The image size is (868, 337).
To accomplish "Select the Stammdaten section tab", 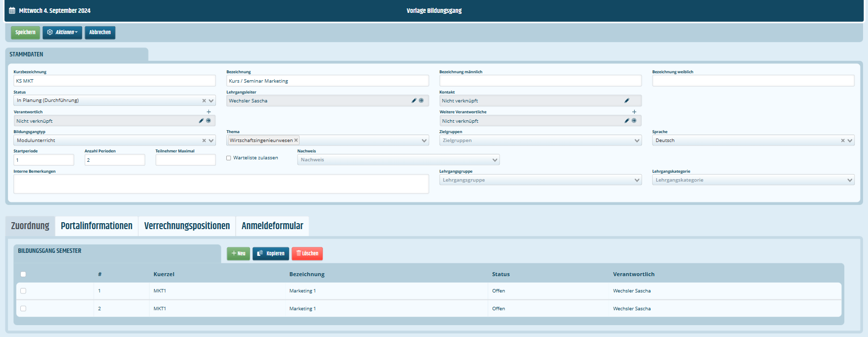I will (77, 54).
